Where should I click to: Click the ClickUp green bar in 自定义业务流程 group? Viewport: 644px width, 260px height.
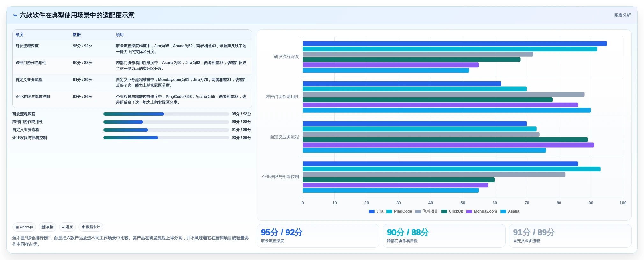click(x=445, y=140)
